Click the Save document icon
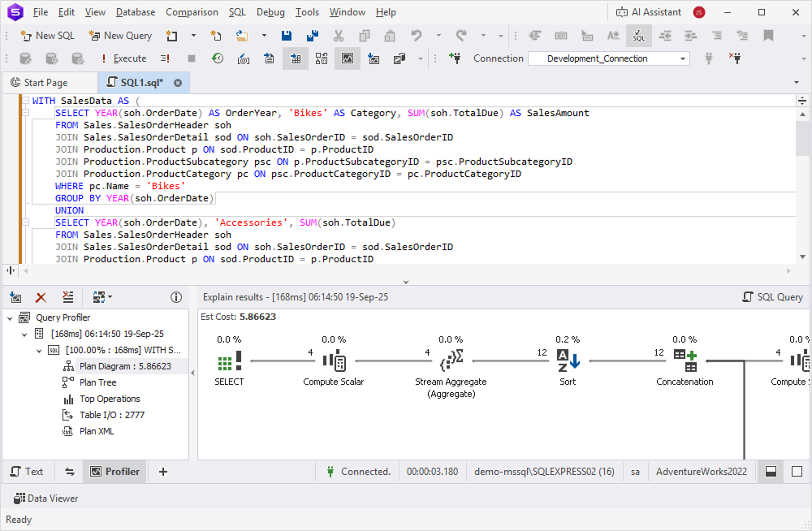The height and width of the screenshot is (531, 812). pos(287,36)
